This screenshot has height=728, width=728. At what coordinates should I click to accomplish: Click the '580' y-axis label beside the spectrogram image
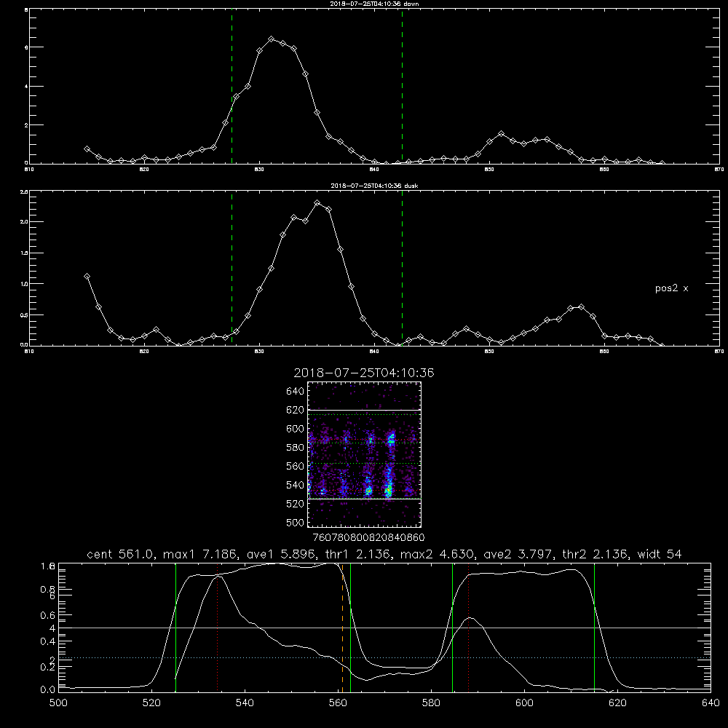[295, 448]
